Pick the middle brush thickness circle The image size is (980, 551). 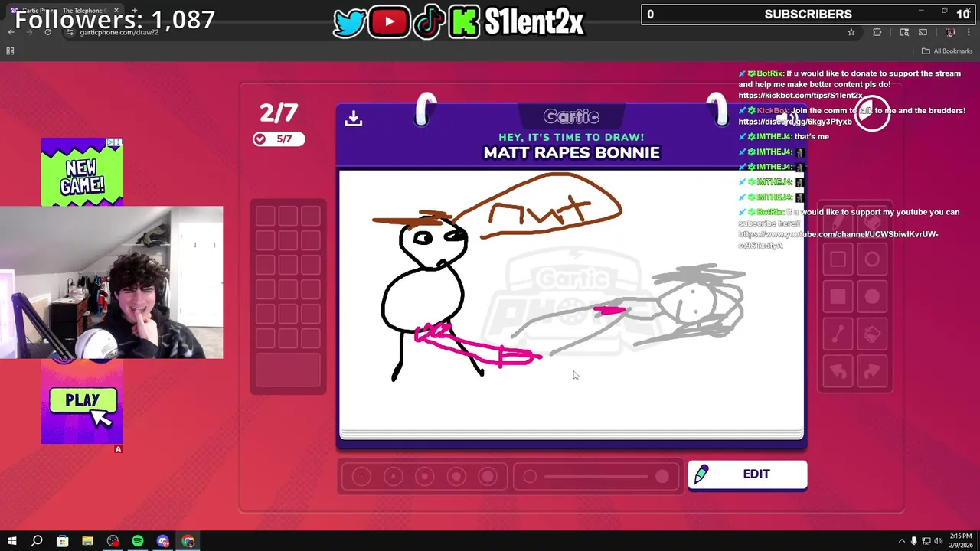coord(424,477)
